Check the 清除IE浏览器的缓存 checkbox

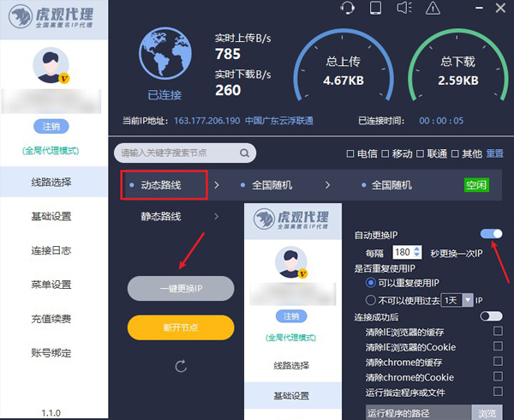coord(498,332)
